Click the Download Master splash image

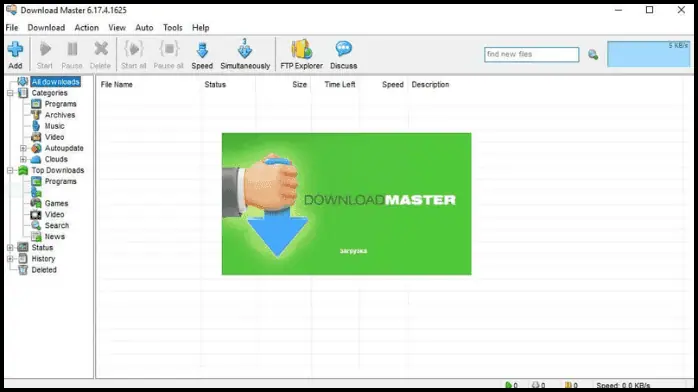pos(346,204)
